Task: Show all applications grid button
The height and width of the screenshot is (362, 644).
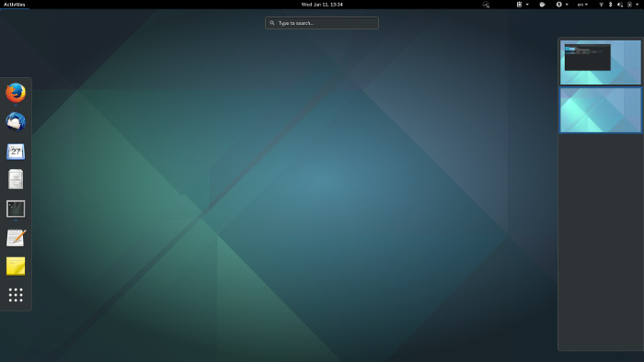Action: coord(16,295)
